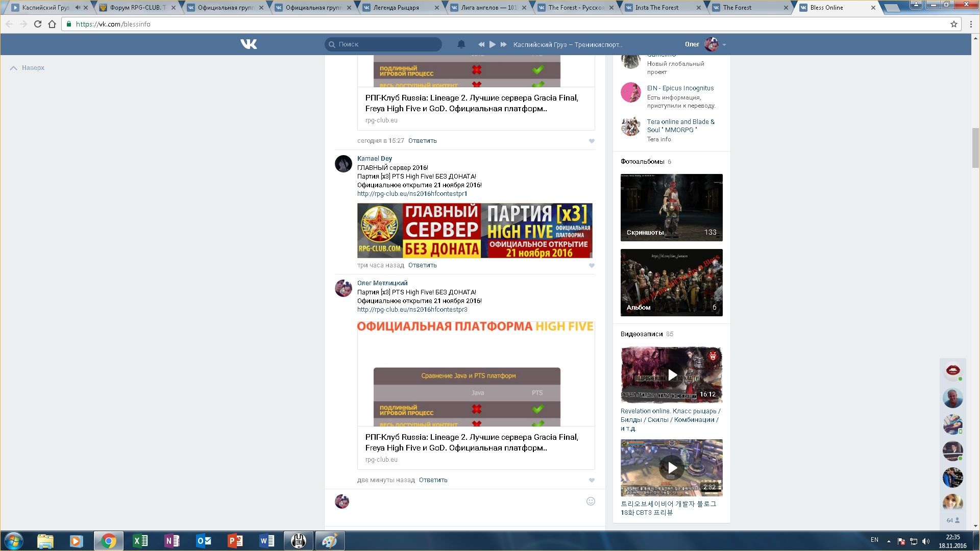This screenshot has height=551, width=980.
Task: Play the Revelation online video thumbnail
Action: 672,375
